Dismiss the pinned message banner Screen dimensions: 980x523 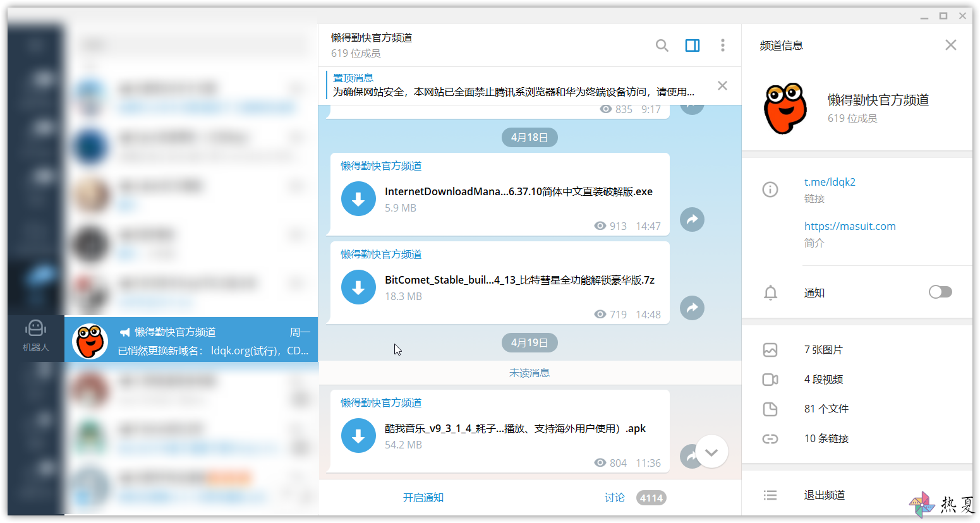click(x=723, y=85)
